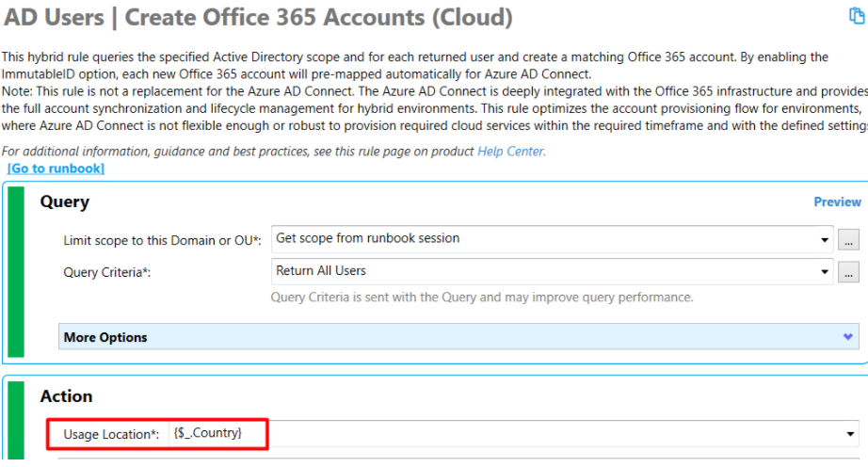Open the Usage Location dropdown arrow
The height and width of the screenshot is (467, 868).
point(850,434)
